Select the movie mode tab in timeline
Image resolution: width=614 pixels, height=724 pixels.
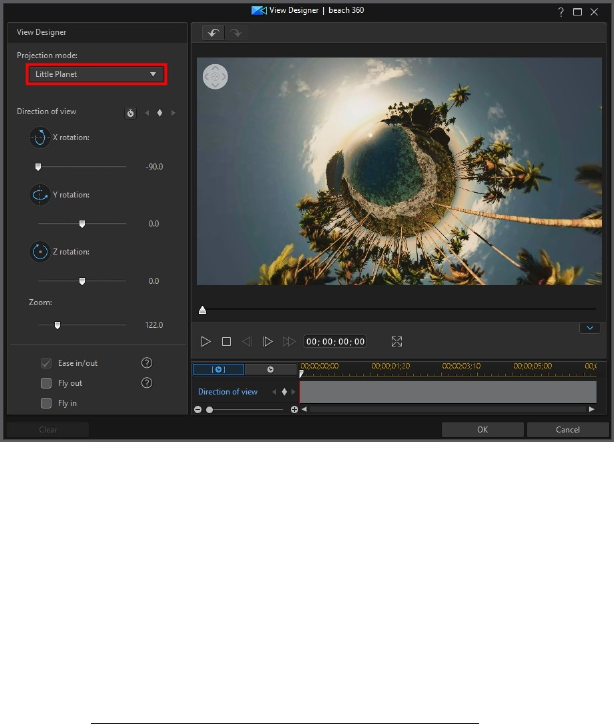coord(271,369)
